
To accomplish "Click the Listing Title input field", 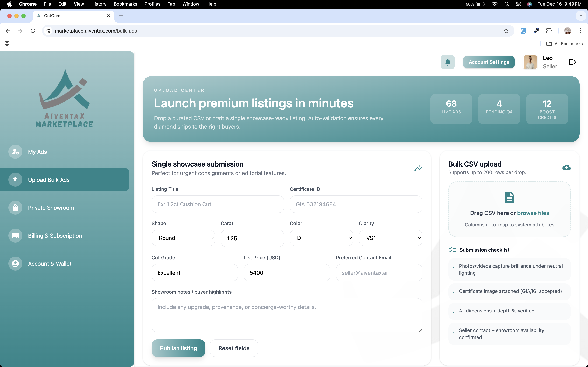I will coord(218,204).
